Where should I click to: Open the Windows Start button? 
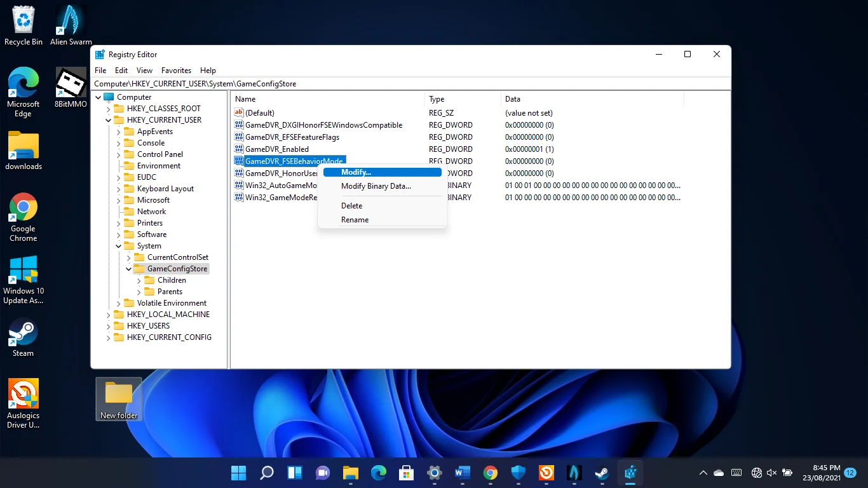[239, 473]
